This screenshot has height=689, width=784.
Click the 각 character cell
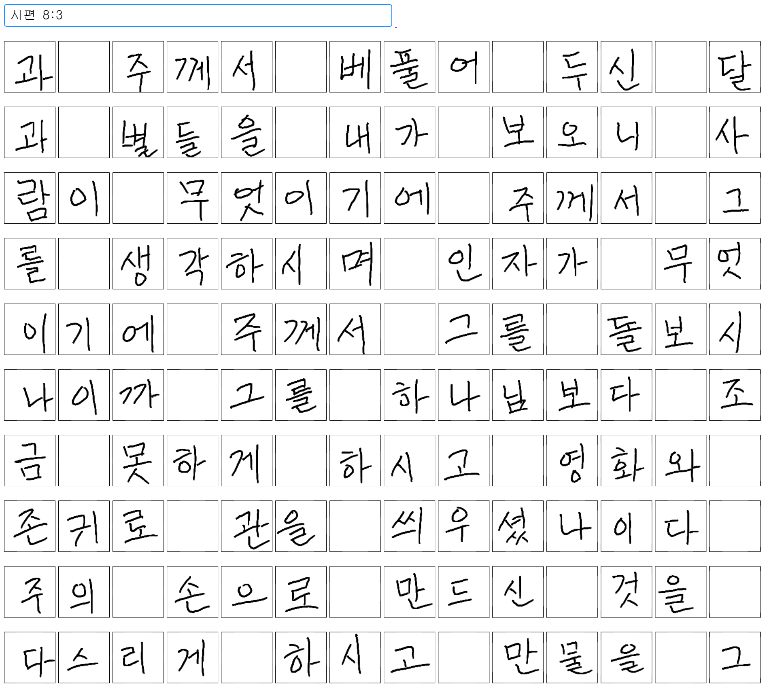(192, 263)
